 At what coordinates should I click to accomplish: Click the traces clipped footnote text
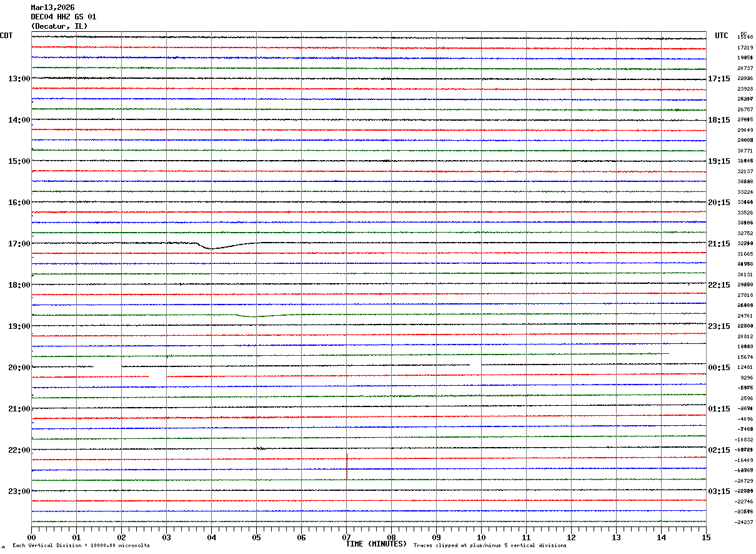pos(490,546)
